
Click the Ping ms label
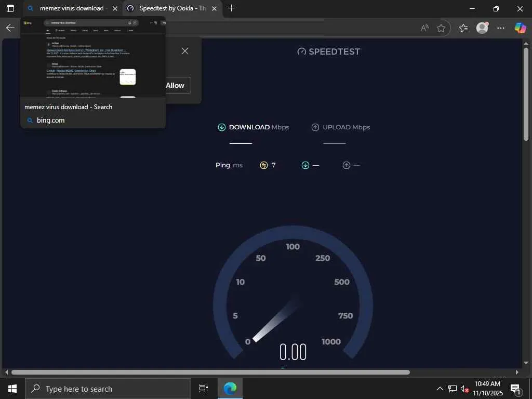[x=229, y=165]
